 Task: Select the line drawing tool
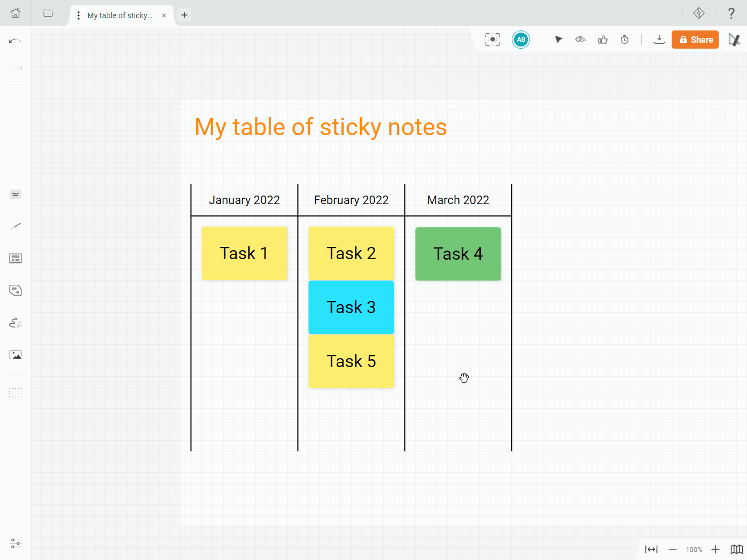tap(15, 227)
